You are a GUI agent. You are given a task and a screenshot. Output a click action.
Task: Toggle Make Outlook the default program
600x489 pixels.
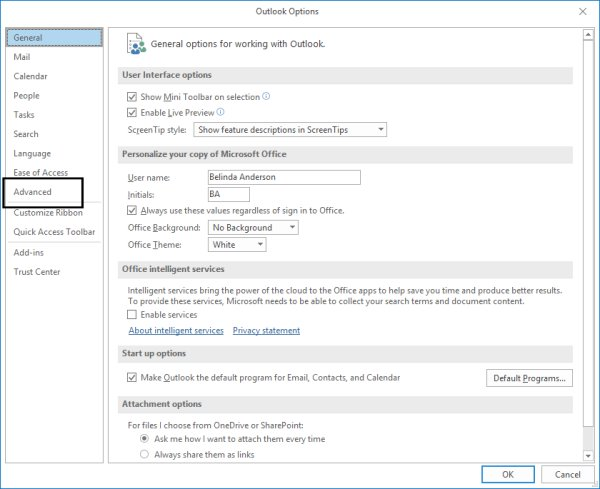[x=132, y=378]
